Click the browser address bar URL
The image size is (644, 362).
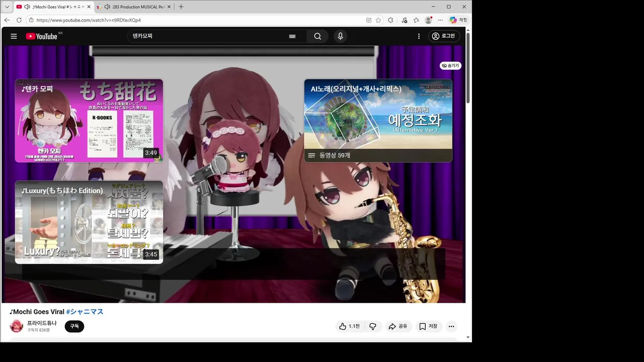89,20
